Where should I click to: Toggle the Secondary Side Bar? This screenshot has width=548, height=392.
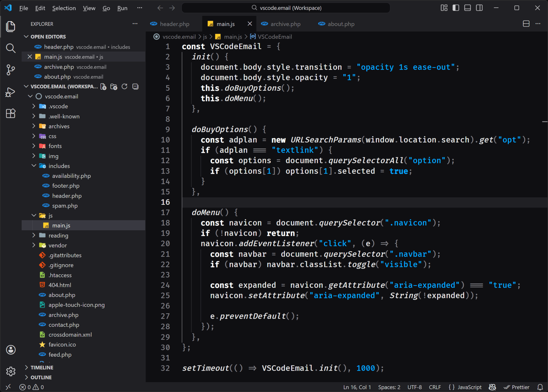point(479,8)
